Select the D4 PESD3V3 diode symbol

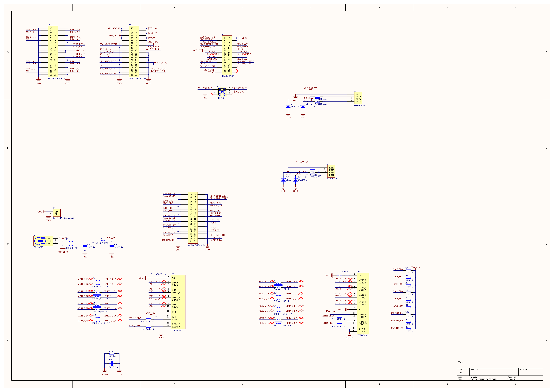tap(288, 107)
